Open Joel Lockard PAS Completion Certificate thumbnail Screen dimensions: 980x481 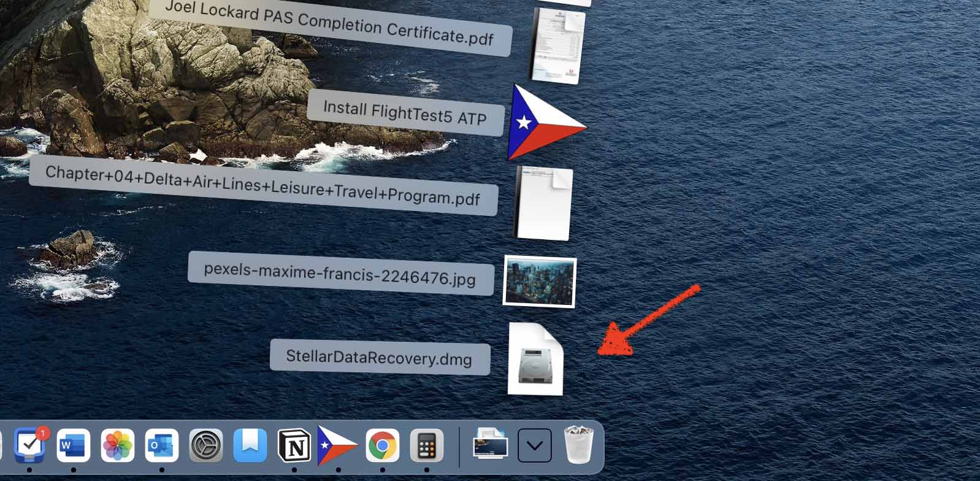(x=556, y=47)
